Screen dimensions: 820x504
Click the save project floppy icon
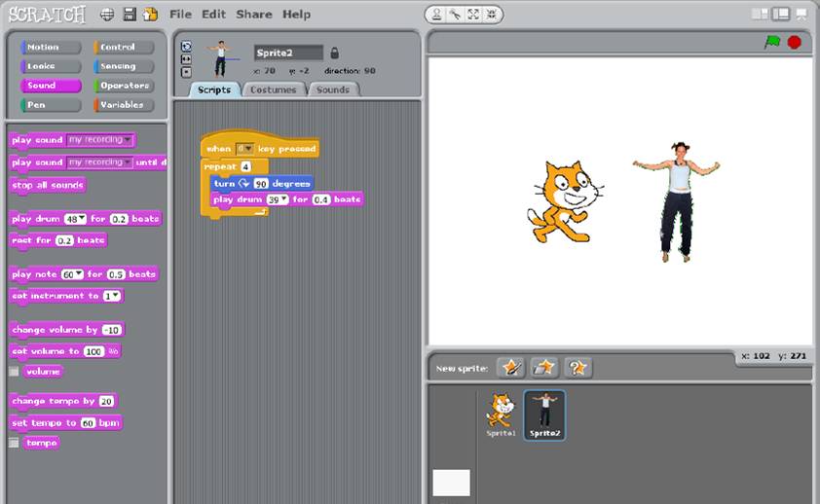pyautogui.click(x=130, y=15)
